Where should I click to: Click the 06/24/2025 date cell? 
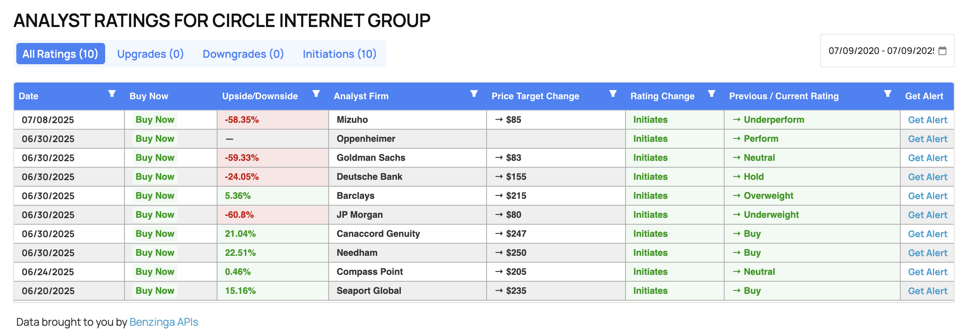[69, 272]
